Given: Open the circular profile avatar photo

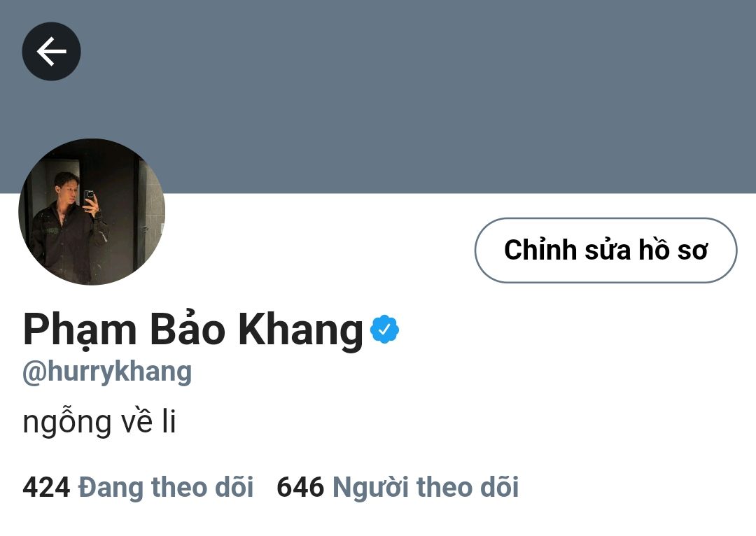Looking at the screenshot, I should click(x=92, y=211).
